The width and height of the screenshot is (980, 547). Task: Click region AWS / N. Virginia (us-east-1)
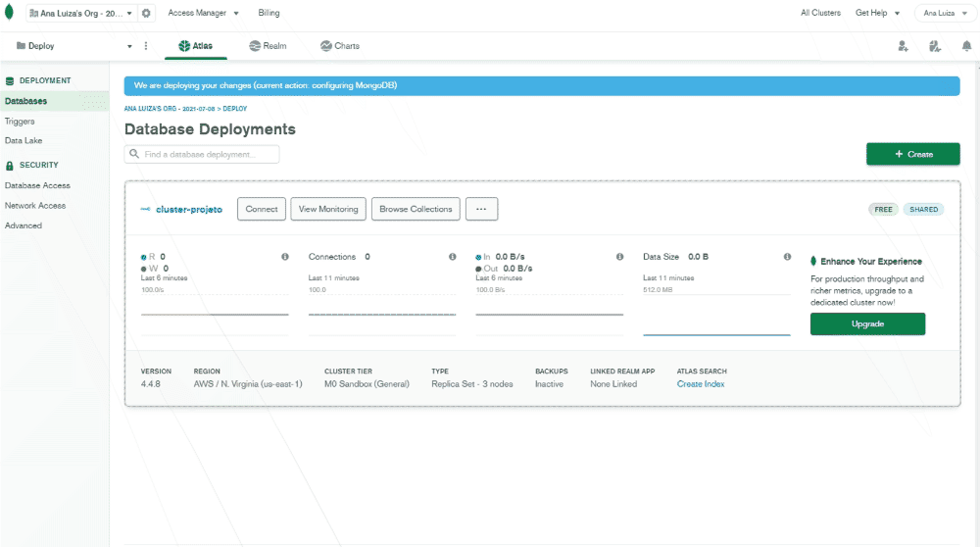click(248, 384)
